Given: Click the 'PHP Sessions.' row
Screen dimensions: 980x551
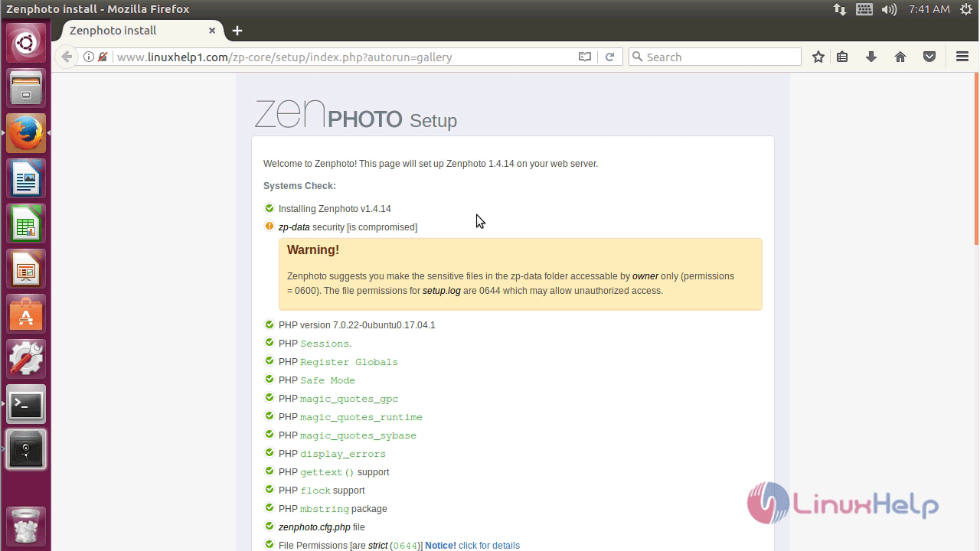Looking at the screenshot, I should [x=315, y=344].
